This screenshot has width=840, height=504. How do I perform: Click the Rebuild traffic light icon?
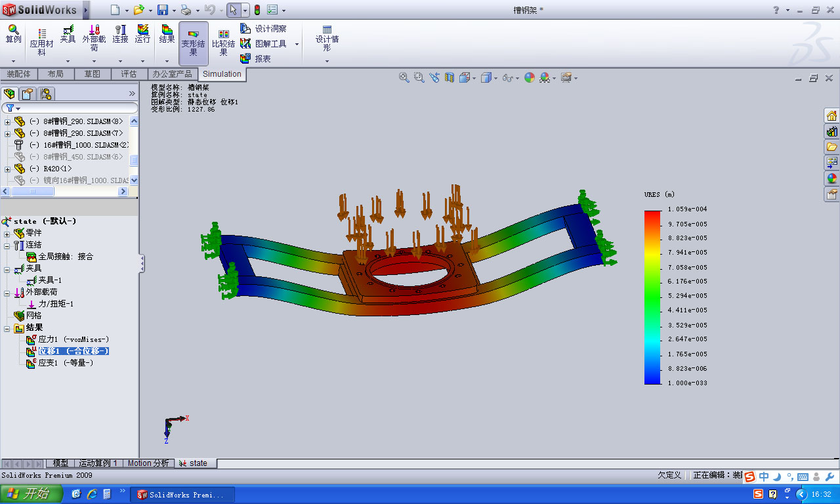[x=257, y=10]
